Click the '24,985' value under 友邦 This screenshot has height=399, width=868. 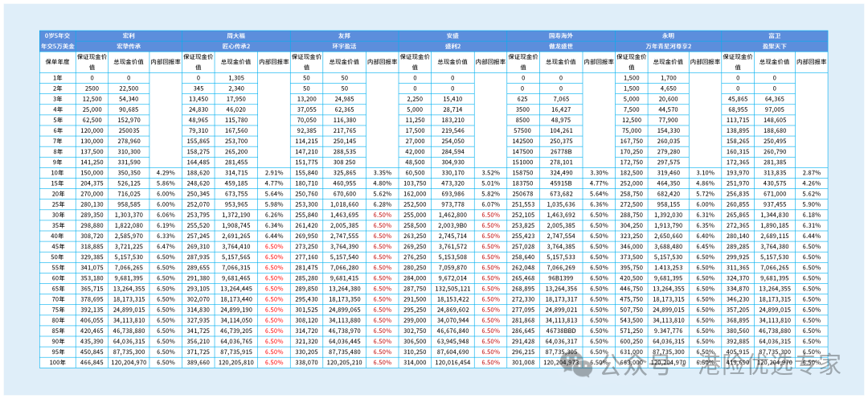point(344,99)
